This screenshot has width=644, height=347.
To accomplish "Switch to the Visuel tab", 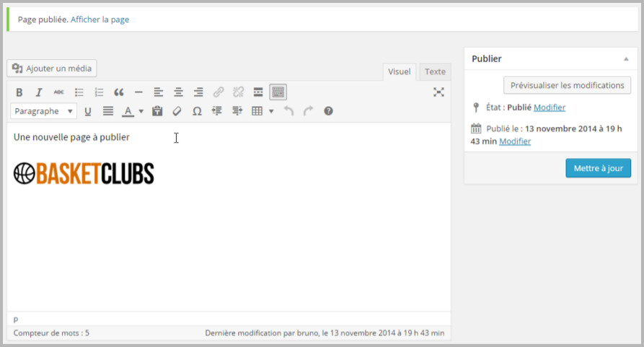I will tap(400, 72).
